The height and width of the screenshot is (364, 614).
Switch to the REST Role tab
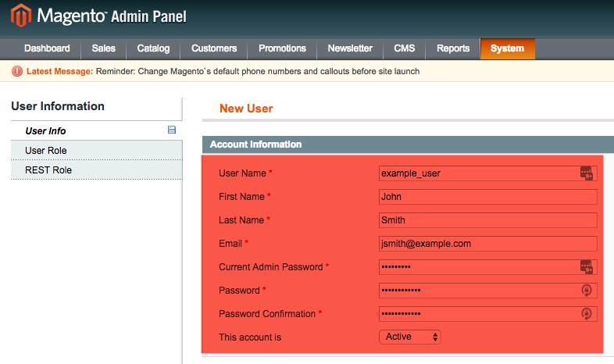(x=48, y=170)
